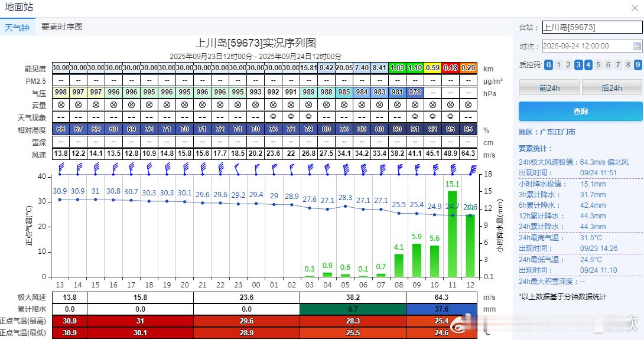644x340 pixels.
Task: Click the green 累计降水 cell 6.7
Action: point(353,309)
